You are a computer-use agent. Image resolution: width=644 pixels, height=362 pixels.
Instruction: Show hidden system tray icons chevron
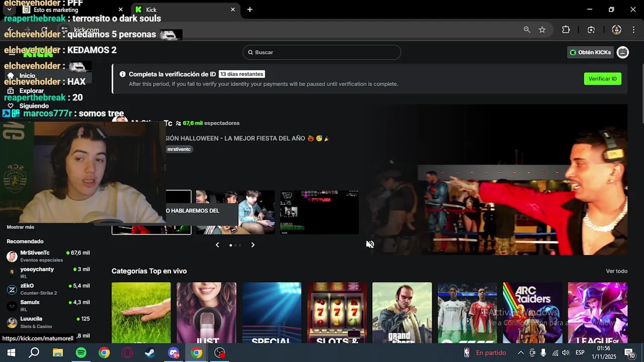tap(521, 353)
